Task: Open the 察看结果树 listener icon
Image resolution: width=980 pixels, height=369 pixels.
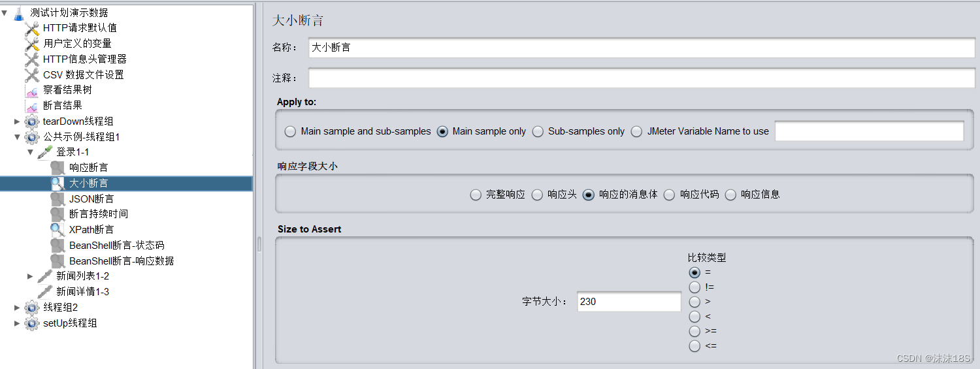Action: coord(31,90)
